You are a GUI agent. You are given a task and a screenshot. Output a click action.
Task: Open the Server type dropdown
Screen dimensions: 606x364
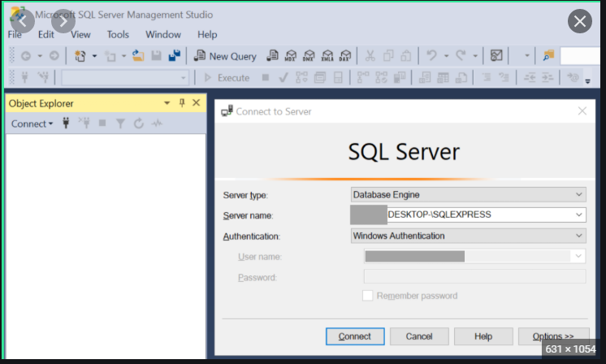[x=579, y=194]
